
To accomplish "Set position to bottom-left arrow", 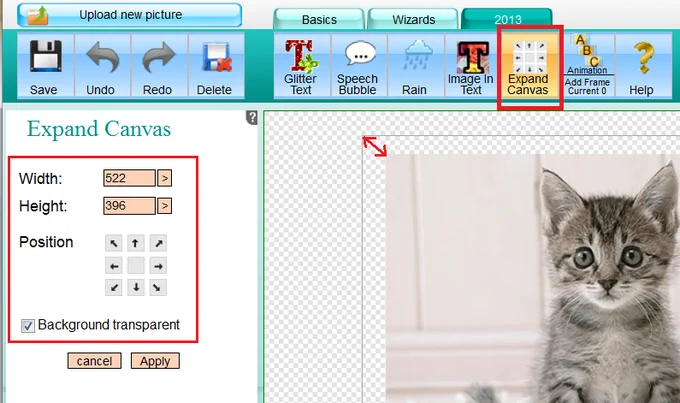I will click(114, 288).
